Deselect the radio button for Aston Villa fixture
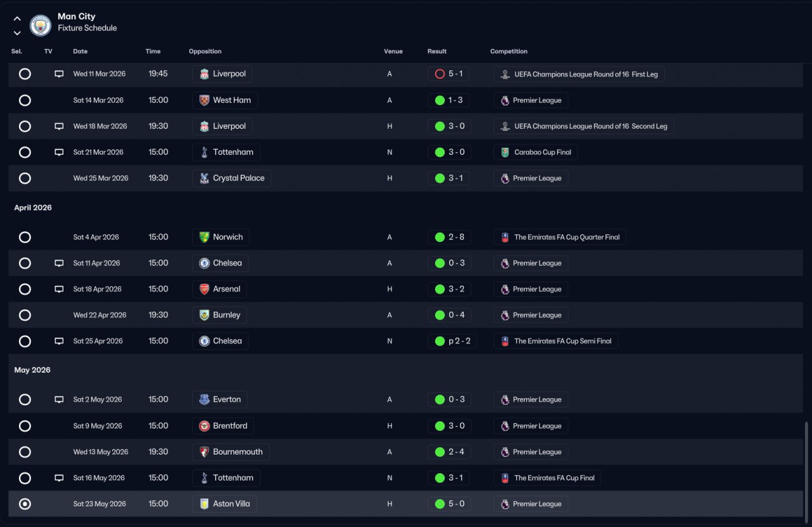 pyautogui.click(x=25, y=504)
